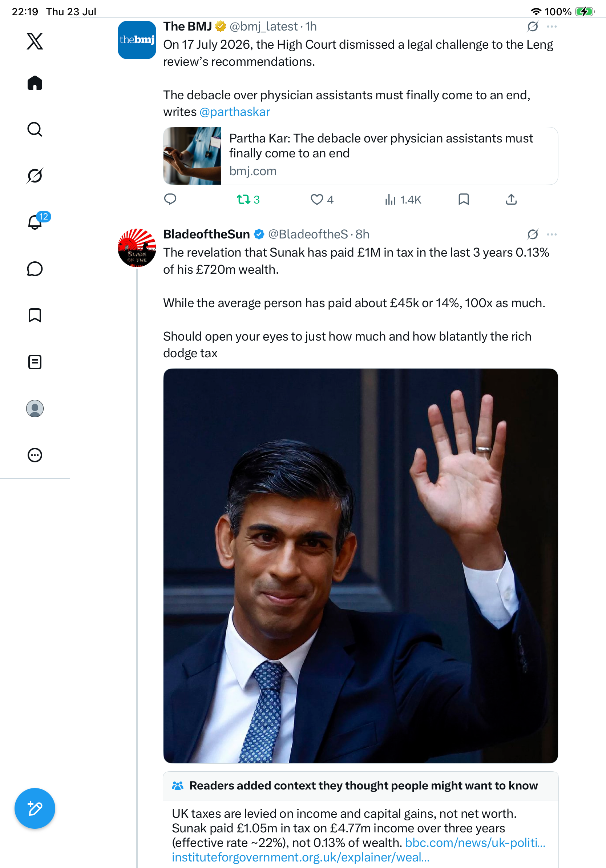Open the @parthaskar mention link
This screenshot has height=868, width=606.
pyautogui.click(x=235, y=112)
